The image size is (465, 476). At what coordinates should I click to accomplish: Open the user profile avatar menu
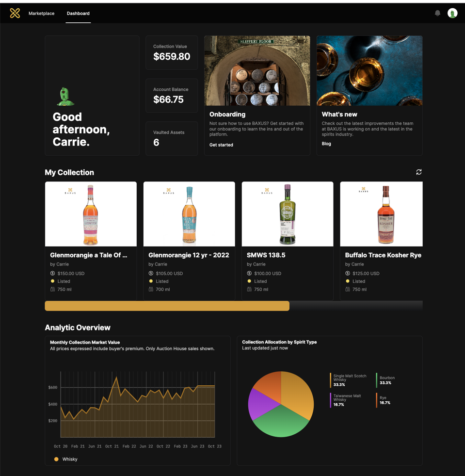pyautogui.click(x=452, y=13)
